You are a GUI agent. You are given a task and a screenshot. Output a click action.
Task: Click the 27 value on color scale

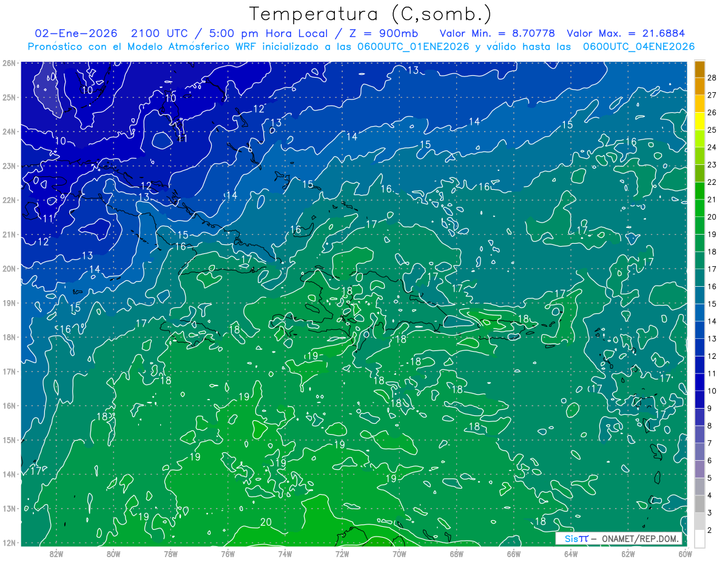click(x=712, y=95)
